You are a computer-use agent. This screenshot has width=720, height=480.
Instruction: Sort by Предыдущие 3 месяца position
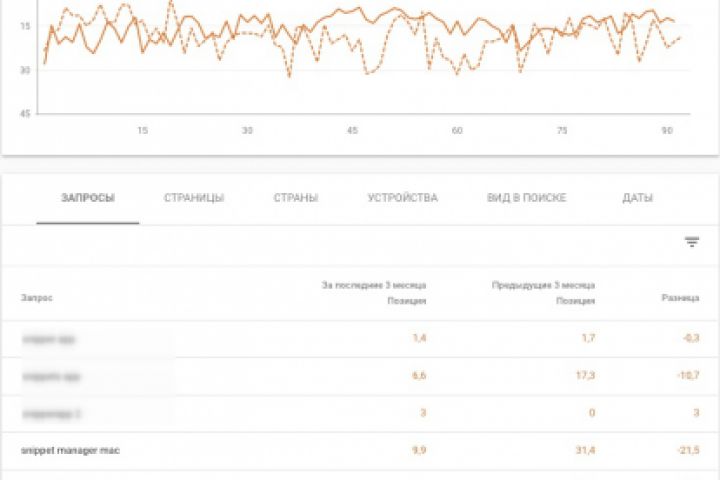[x=543, y=293]
